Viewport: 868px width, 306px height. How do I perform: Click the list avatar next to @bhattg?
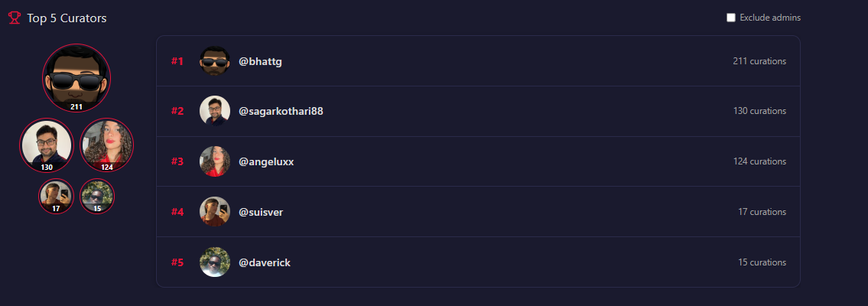[215, 61]
